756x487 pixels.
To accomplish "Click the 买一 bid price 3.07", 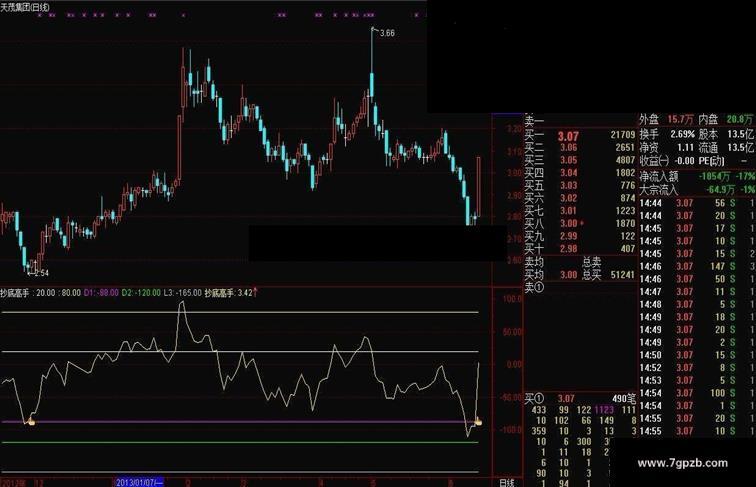I will (x=568, y=136).
